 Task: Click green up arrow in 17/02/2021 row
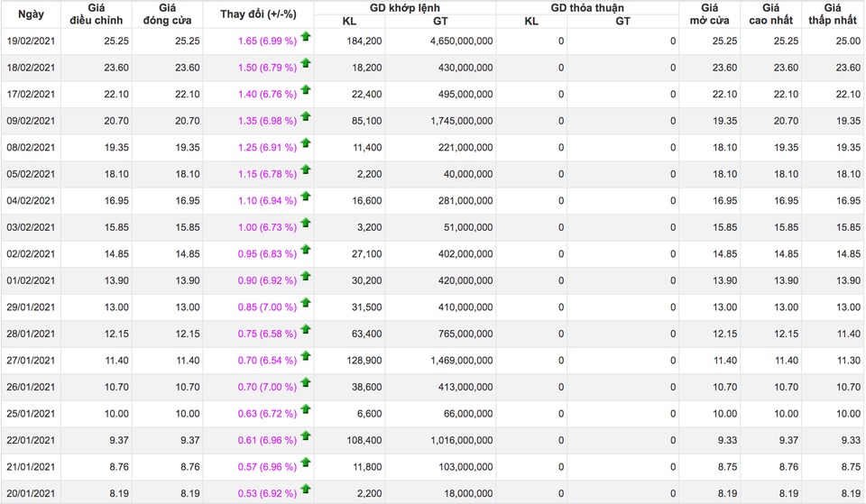[x=306, y=89]
